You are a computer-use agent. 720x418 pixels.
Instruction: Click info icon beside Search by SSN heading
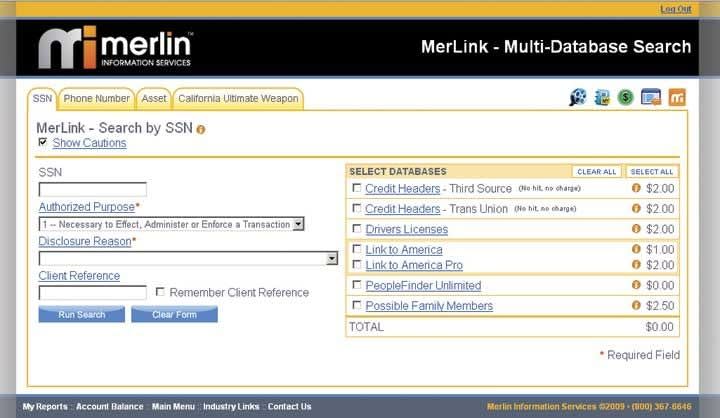click(x=201, y=129)
